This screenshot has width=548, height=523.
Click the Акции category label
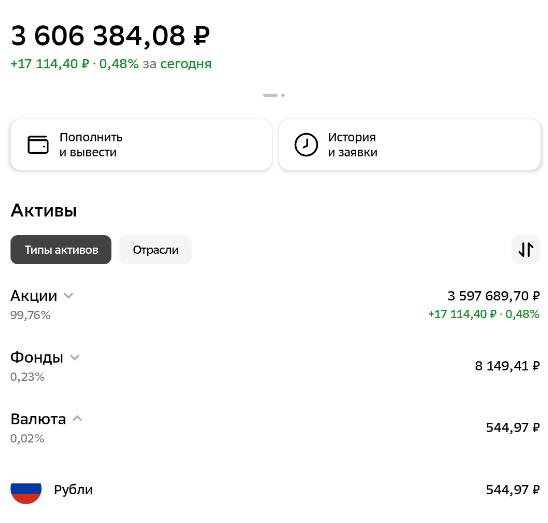pos(34,296)
